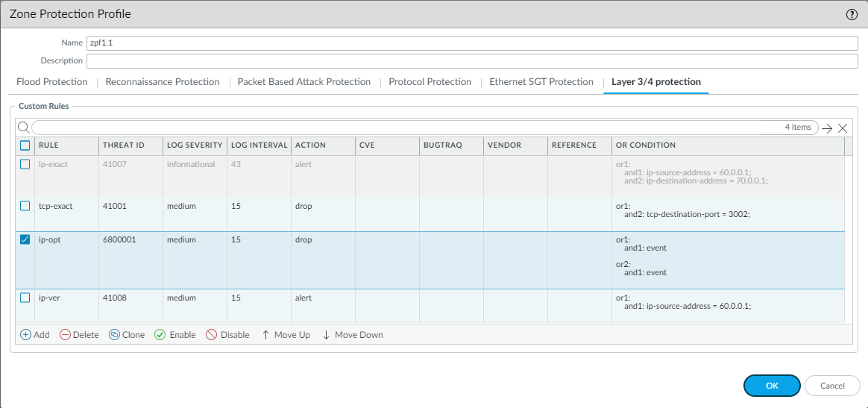Viewport: 868px width, 408px height.
Task: Toggle the select-all header checkbox
Action: [25, 145]
